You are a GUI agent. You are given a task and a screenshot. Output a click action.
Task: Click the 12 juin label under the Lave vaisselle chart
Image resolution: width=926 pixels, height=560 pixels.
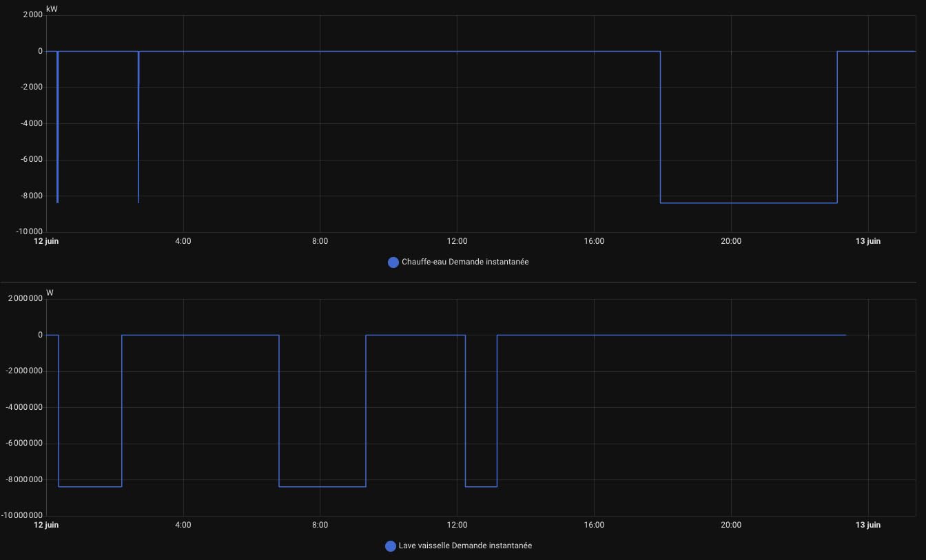click(47, 525)
